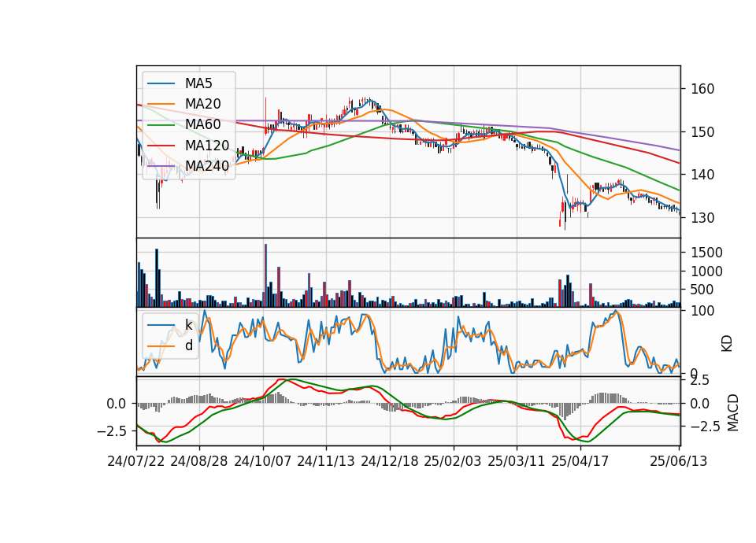This screenshot has height=543, width=756.
Task: Click the 24/08/28 date tick label
Action: [199, 461]
